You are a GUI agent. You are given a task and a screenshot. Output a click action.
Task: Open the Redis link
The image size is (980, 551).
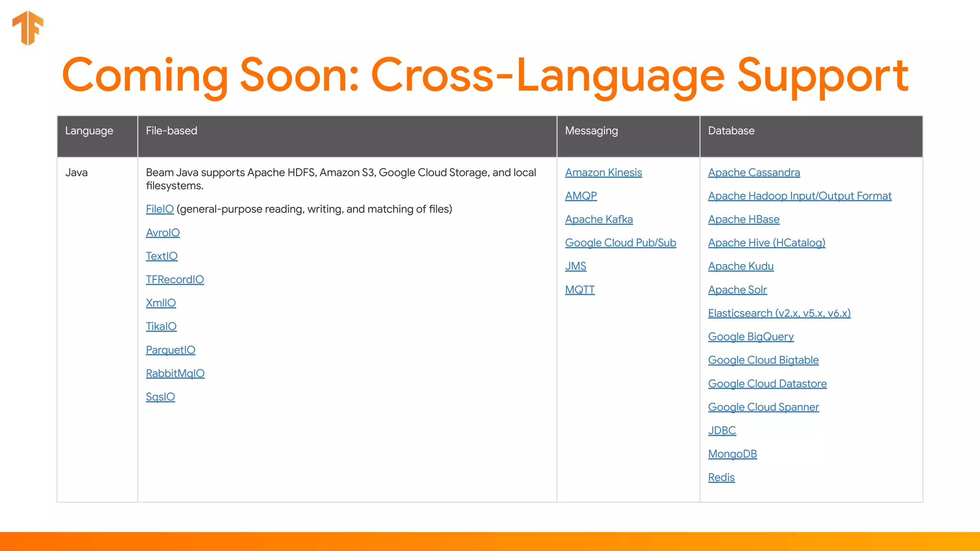pos(721,477)
